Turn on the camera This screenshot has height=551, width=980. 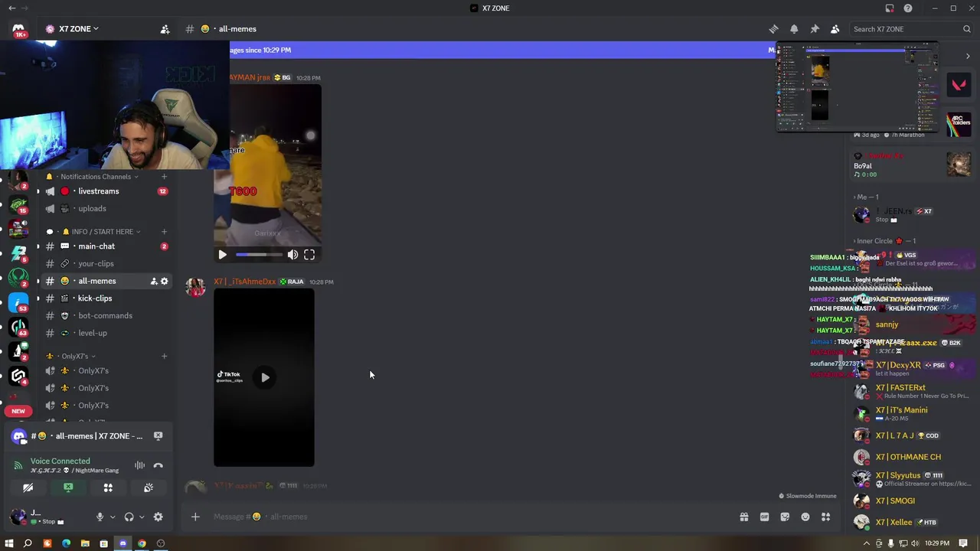tap(28, 487)
